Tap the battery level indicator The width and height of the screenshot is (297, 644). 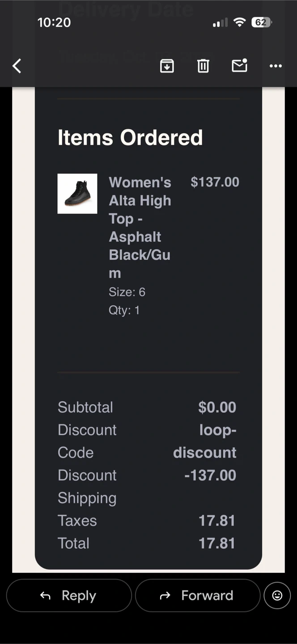click(261, 22)
